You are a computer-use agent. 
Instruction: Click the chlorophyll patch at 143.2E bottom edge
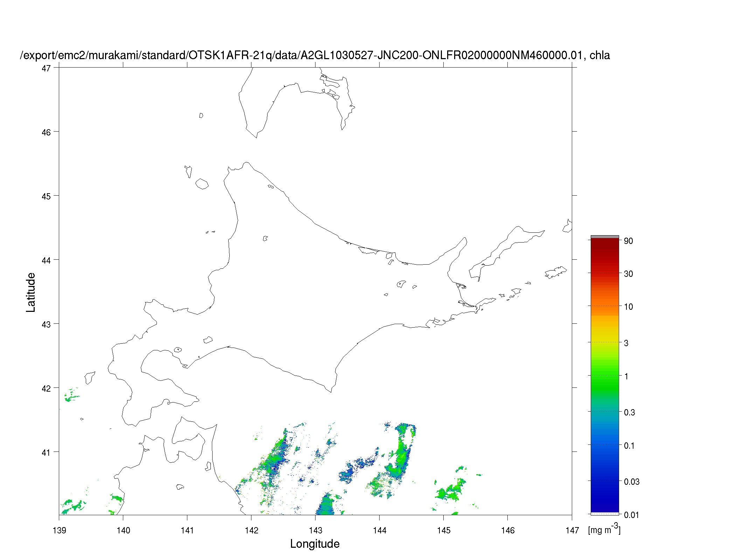pyautogui.click(x=326, y=505)
